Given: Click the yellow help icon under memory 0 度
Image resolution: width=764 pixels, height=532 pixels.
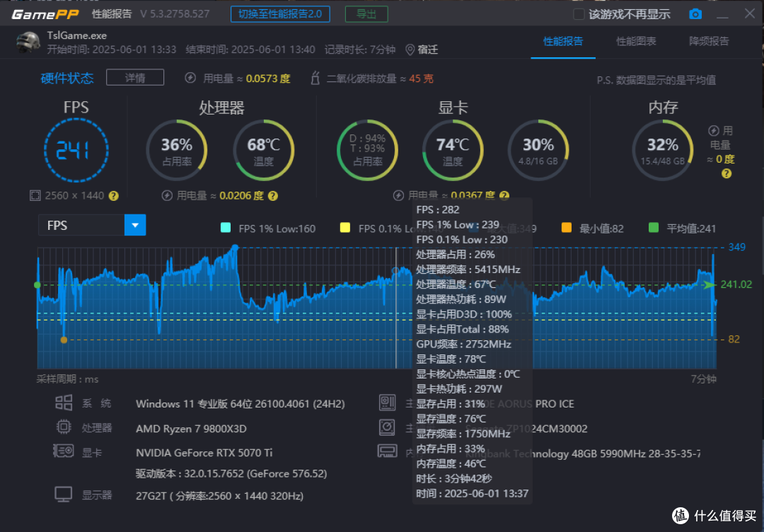Looking at the screenshot, I should (727, 173).
